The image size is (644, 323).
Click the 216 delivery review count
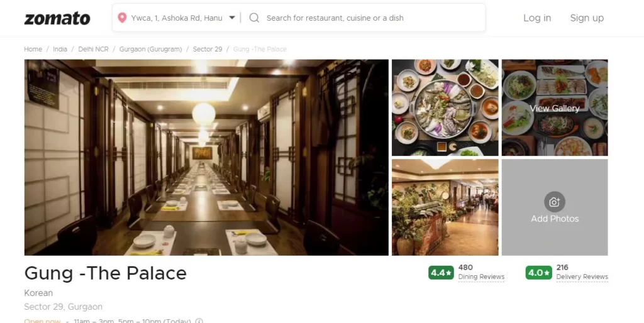tap(562, 268)
